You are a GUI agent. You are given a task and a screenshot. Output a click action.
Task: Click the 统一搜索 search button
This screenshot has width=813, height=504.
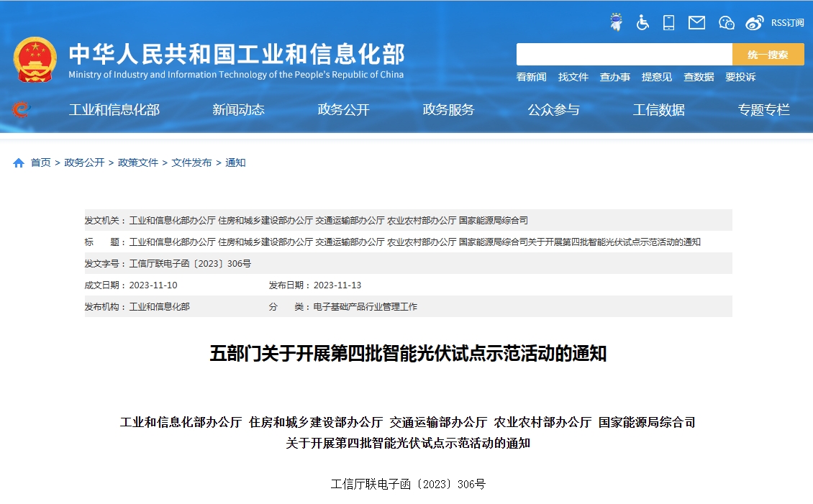768,55
